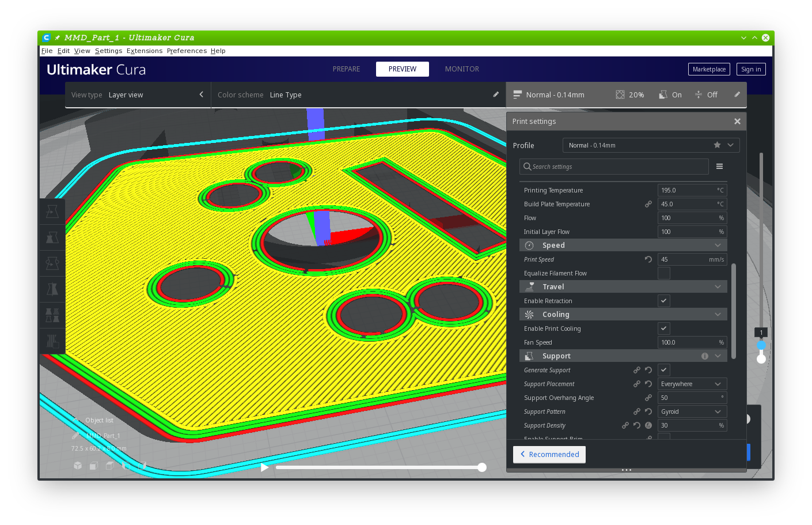Toggle Generate Support checkbox

click(x=664, y=370)
